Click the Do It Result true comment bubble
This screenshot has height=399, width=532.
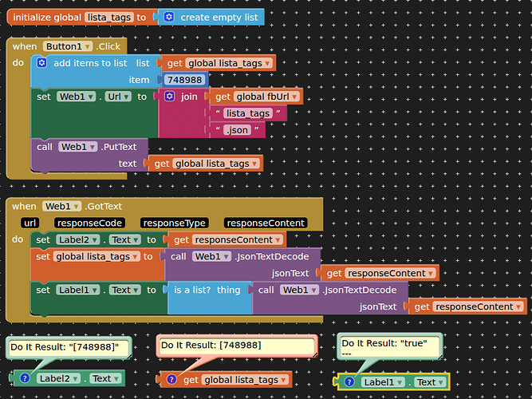(x=390, y=346)
